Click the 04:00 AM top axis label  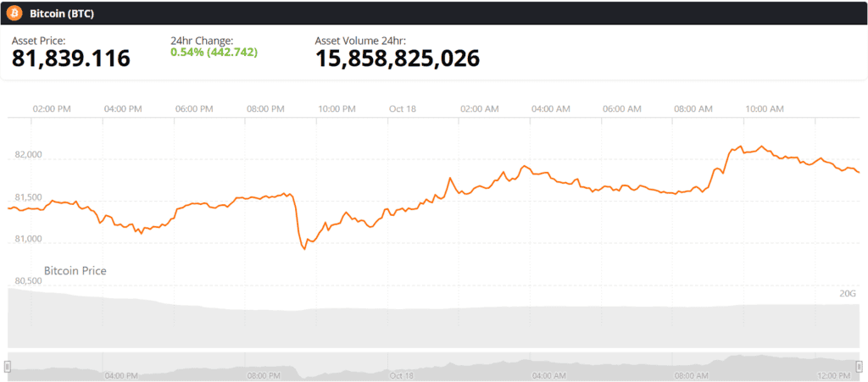tap(551, 109)
